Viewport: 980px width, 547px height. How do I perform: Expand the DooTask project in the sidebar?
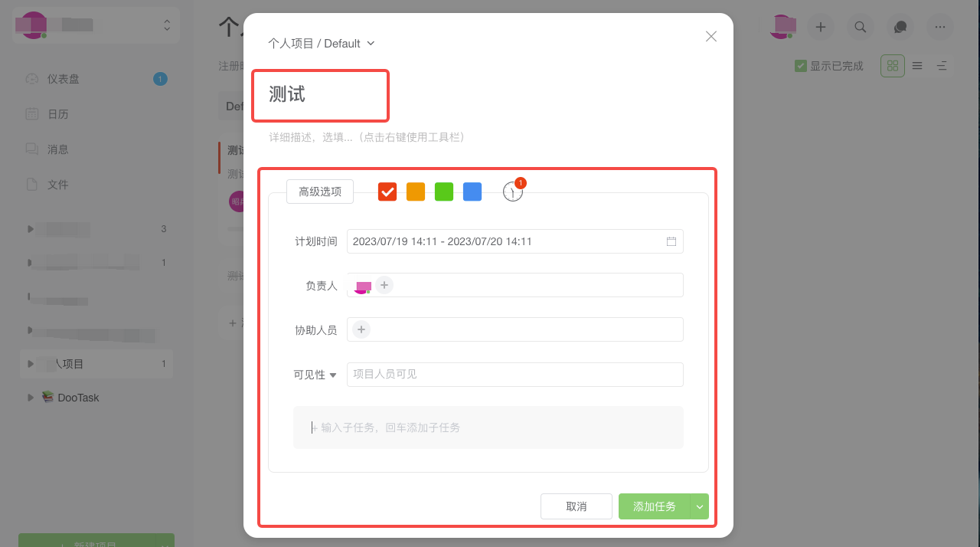click(x=31, y=398)
